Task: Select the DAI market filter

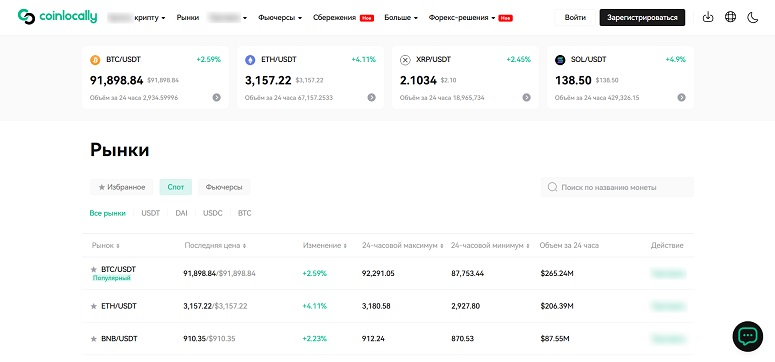Action: 181,213
